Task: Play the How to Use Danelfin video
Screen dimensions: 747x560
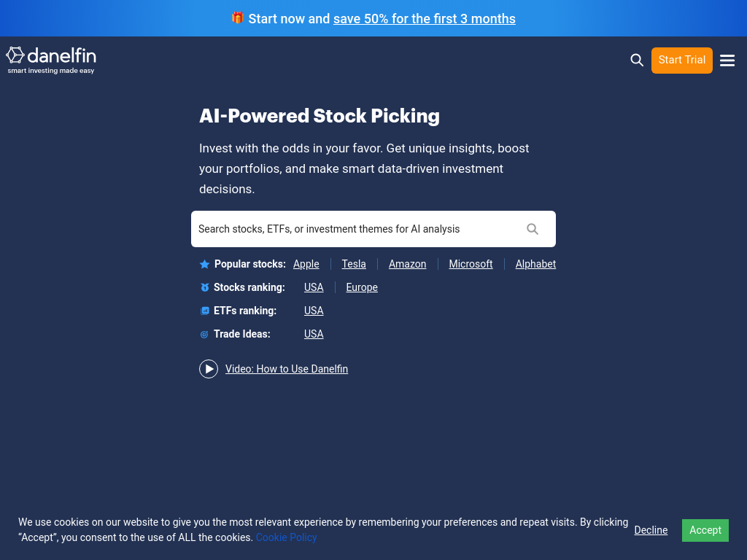Action: [x=209, y=369]
